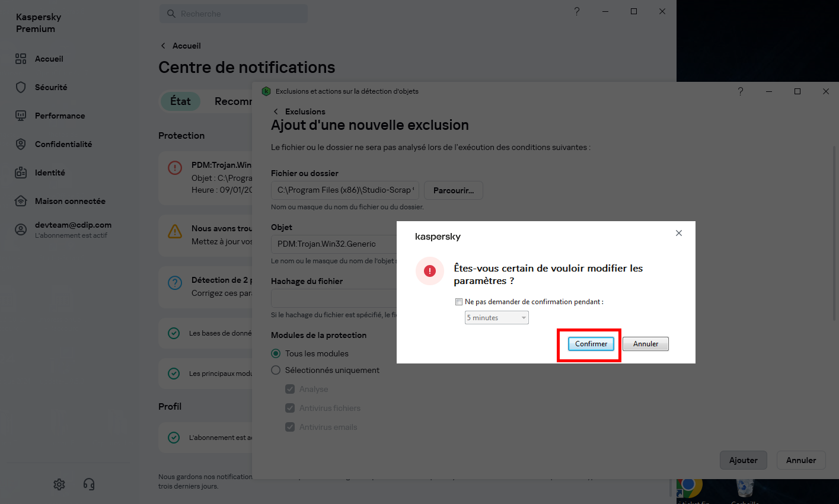
Task: Close the Kaspersky confirmation popup
Action: (x=679, y=233)
